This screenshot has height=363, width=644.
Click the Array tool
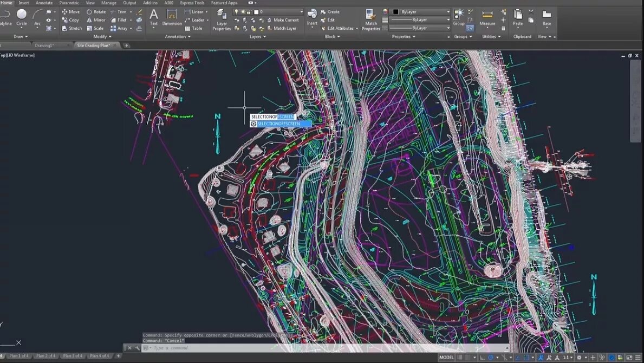[x=119, y=28]
